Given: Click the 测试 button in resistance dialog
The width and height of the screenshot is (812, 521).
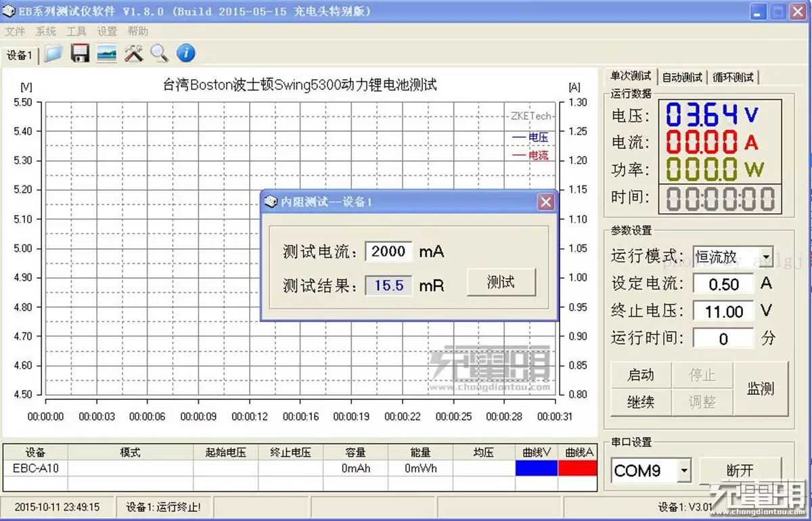Looking at the screenshot, I should click(x=501, y=282).
